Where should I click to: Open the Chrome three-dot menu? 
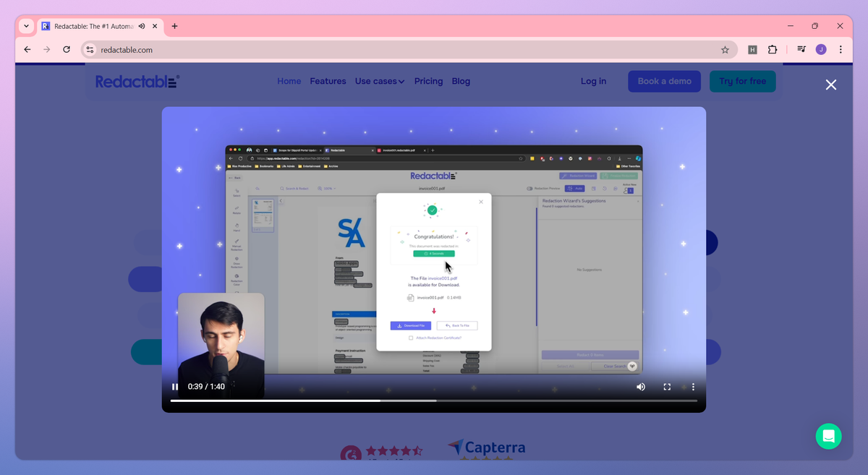(x=841, y=50)
